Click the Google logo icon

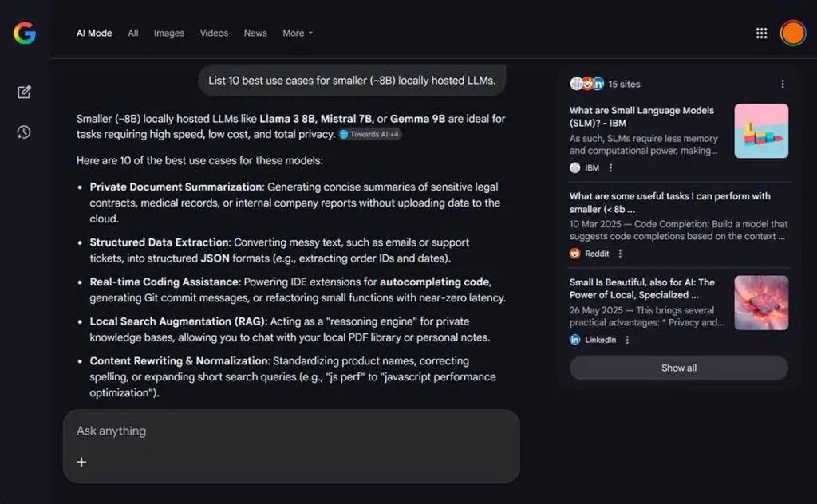pos(25,33)
